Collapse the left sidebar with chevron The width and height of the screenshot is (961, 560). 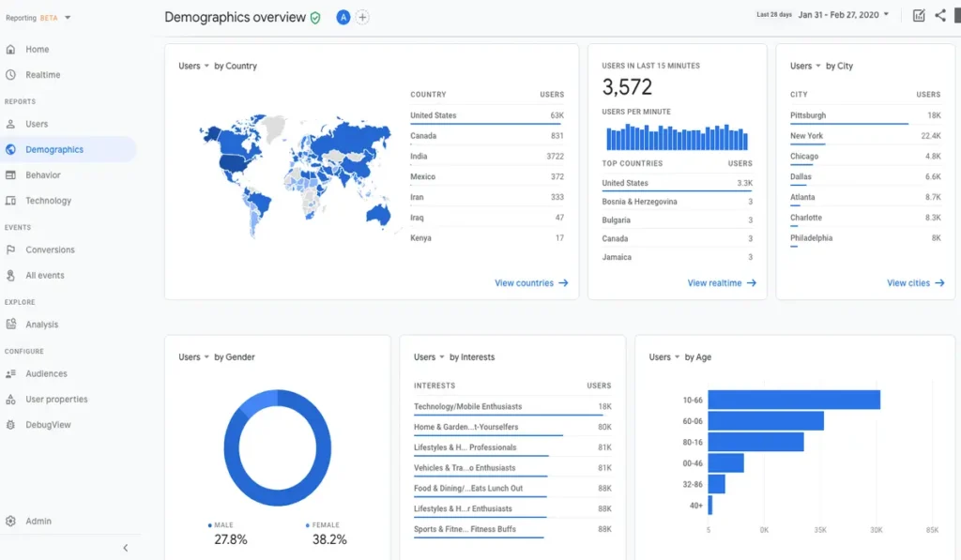click(126, 548)
